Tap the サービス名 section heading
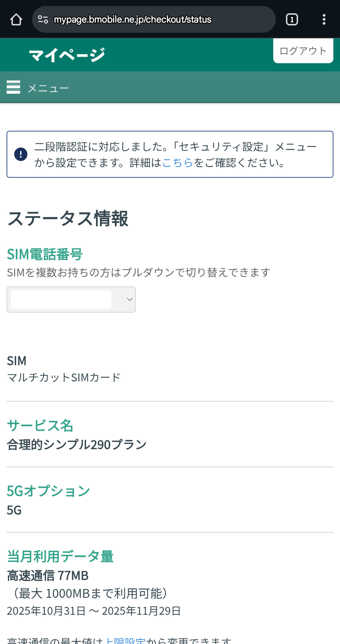This screenshot has width=340, height=644. (x=40, y=425)
